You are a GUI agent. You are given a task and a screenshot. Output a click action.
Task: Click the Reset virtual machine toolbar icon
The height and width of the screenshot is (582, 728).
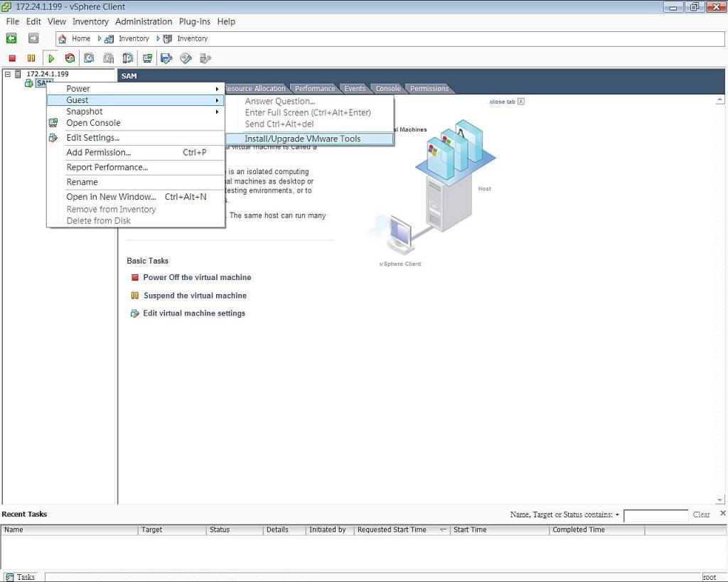70,58
